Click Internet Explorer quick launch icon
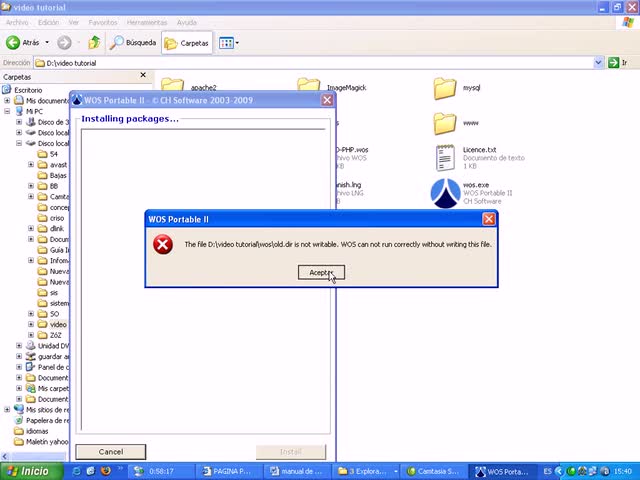This screenshot has height=480, width=640. (77, 471)
